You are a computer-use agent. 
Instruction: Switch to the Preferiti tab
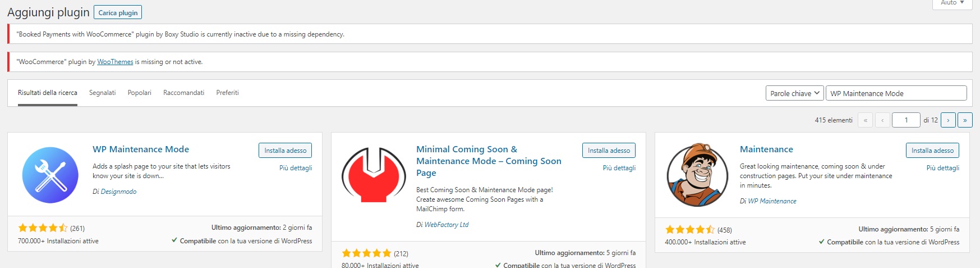coord(227,93)
